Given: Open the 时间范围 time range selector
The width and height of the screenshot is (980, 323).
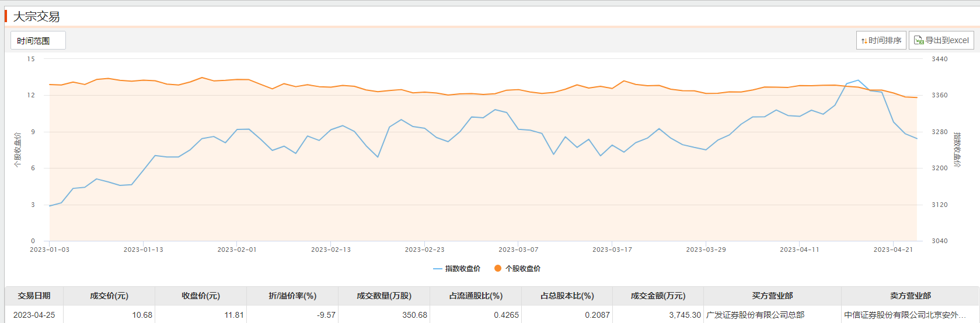Looking at the screenshot, I should pos(38,40).
